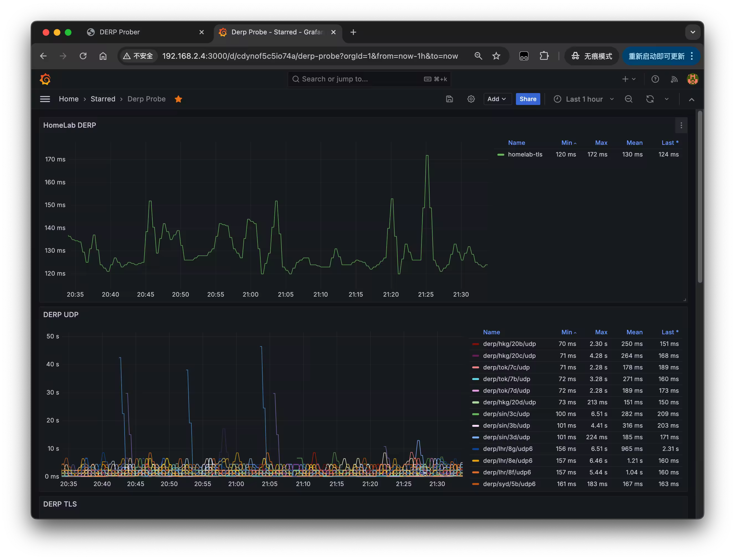Open the user profile avatar
The width and height of the screenshot is (735, 560).
point(692,79)
